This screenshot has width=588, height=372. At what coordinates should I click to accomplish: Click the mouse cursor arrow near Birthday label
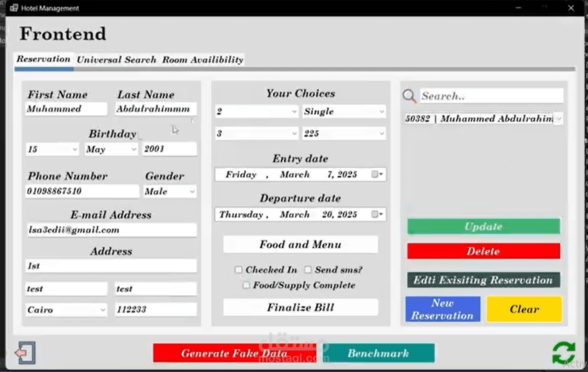(x=175, y=130)
